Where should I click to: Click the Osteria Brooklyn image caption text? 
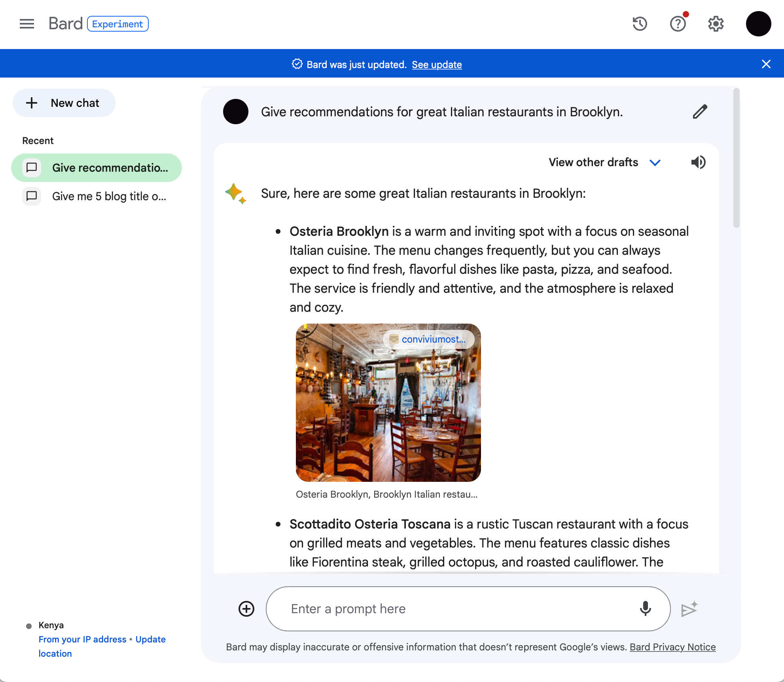click(386, 494)
